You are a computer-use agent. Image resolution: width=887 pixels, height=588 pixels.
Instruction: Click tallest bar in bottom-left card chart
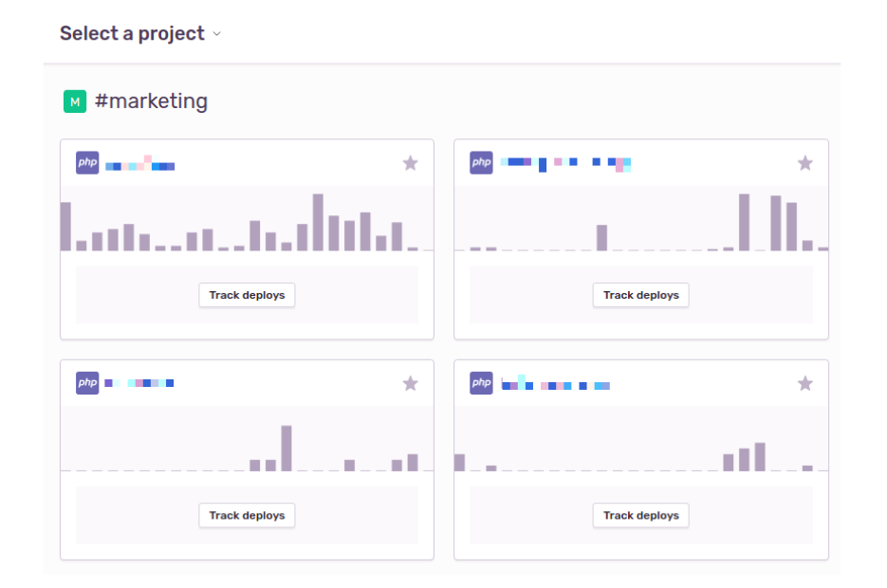(286, 449)
